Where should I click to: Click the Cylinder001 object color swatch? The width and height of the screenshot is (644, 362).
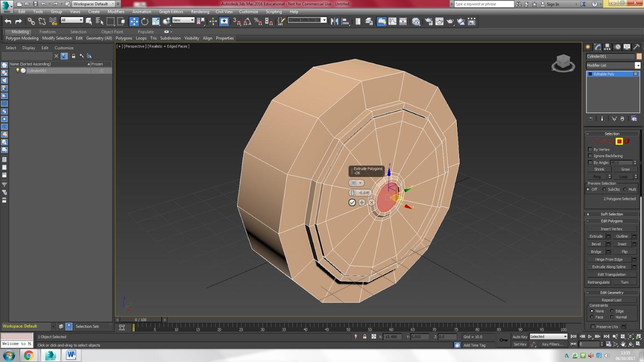pos(639,56)
